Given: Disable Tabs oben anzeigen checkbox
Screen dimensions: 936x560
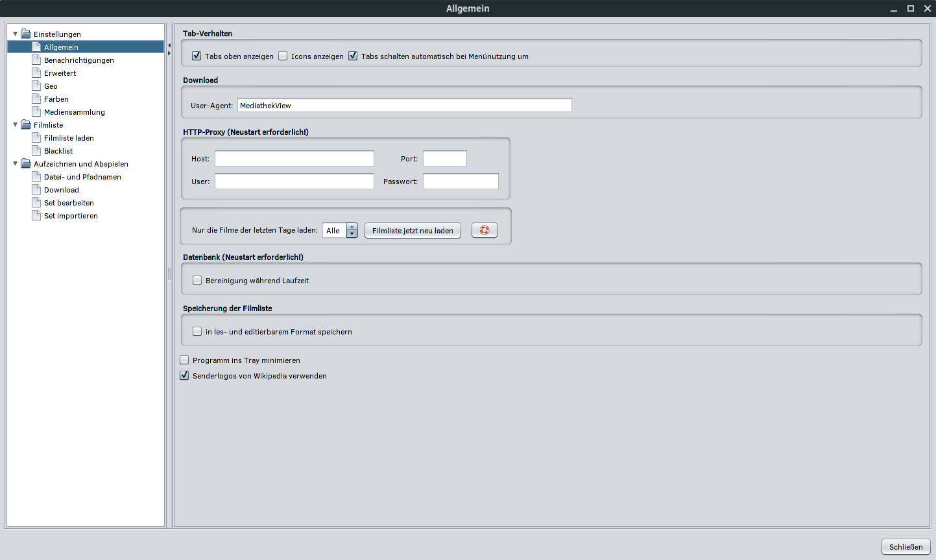Looking at the screenshot, I should (197, 56).
